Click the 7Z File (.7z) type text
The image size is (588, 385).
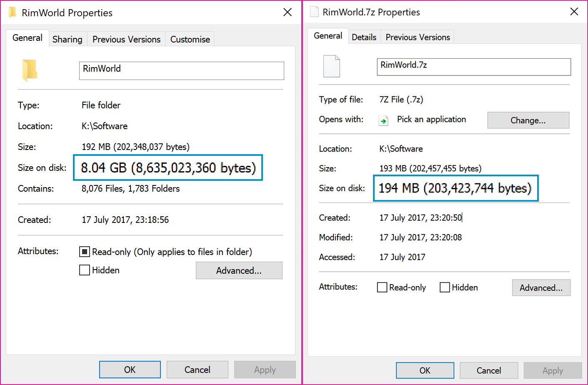401,100
